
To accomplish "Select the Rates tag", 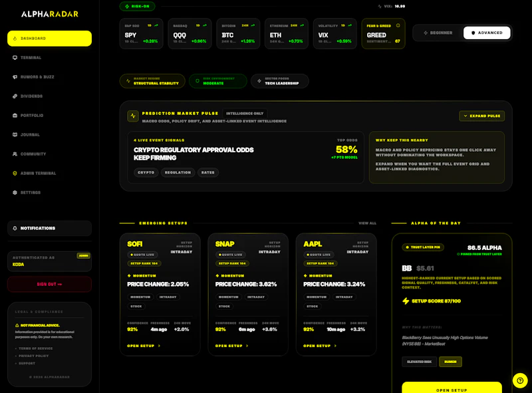I will 207,172.
